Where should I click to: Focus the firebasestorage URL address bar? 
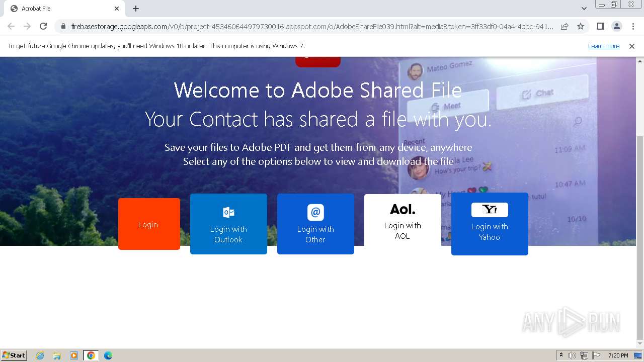pyautogui.click(x=312, y=26)
